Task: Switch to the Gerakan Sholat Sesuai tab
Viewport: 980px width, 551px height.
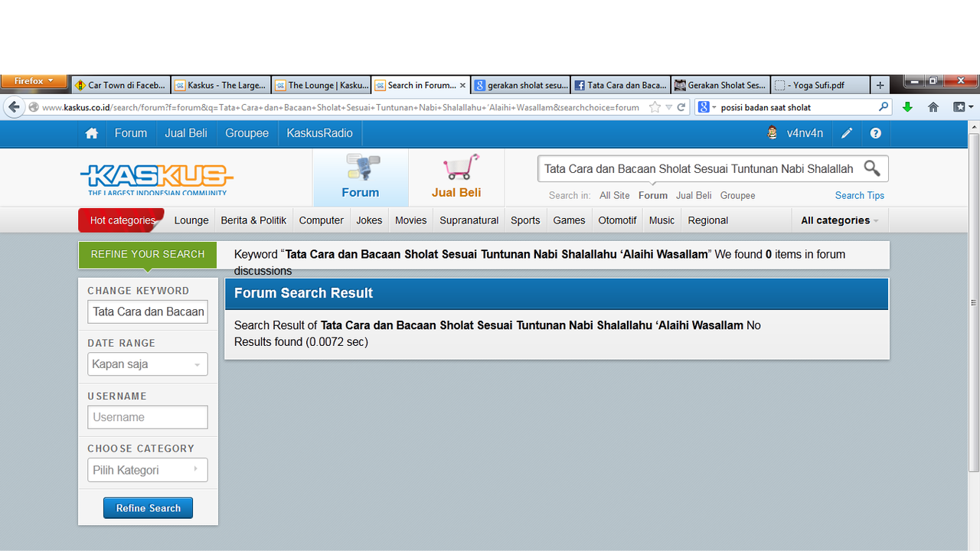Action: pos(720,85)
